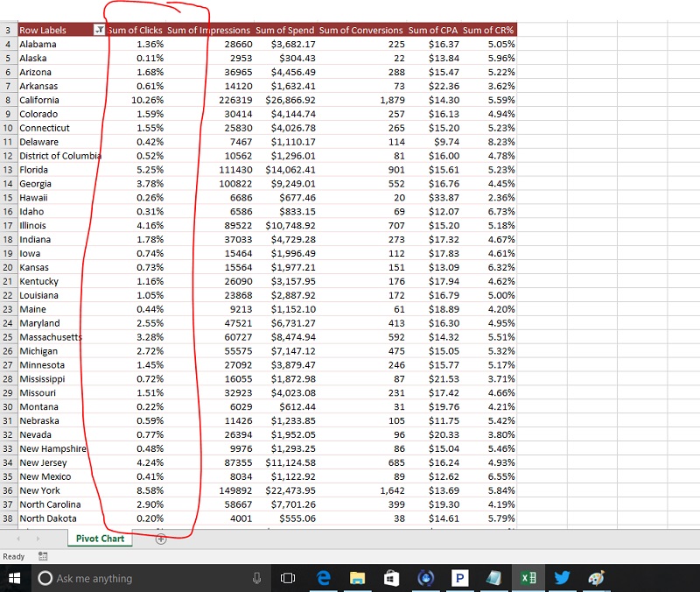Select District of Columbia cell
Image resolution: width=700 pixels, height=592 pixels.
pyautogui.click(x=62, y=156)
